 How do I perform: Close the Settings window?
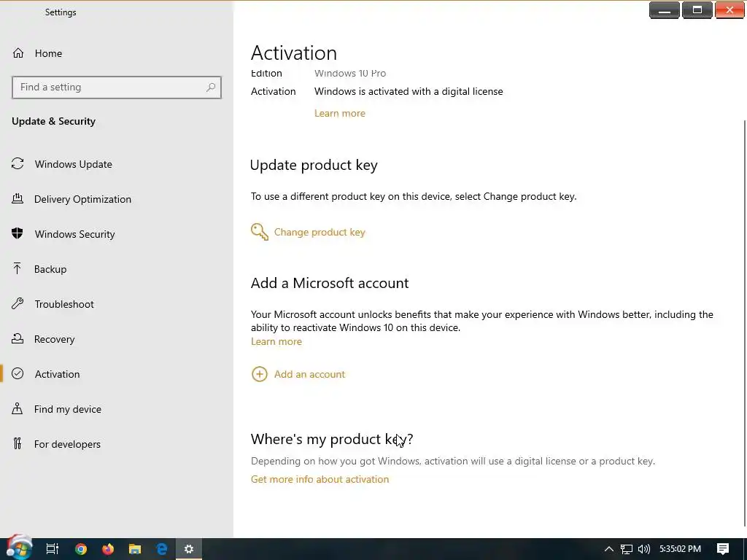(729, 10)
